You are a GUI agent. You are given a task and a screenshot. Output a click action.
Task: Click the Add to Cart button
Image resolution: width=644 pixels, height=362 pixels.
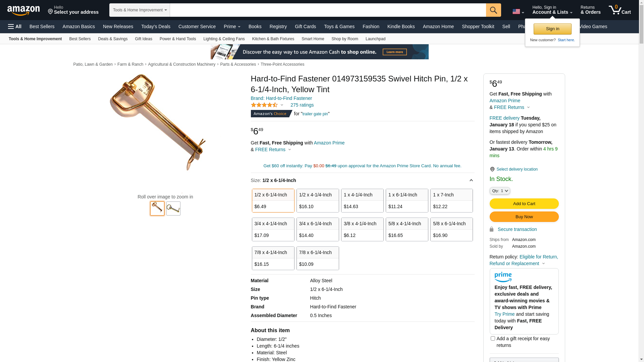[x=524, y=204]
